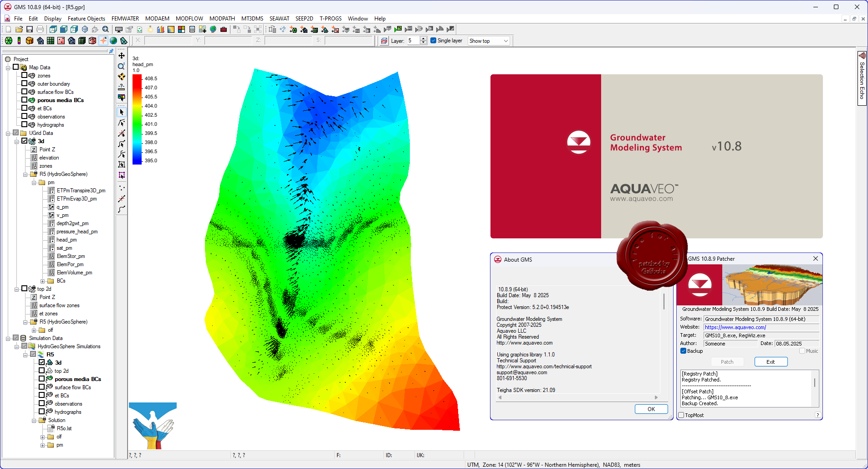The image size is (868, 469).
Task: Select the Pan tool
Action: (x=122, y=56)
